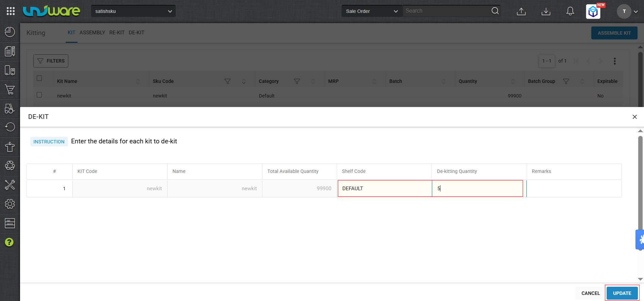Open the forklift inventory sidebar icon

10,109
